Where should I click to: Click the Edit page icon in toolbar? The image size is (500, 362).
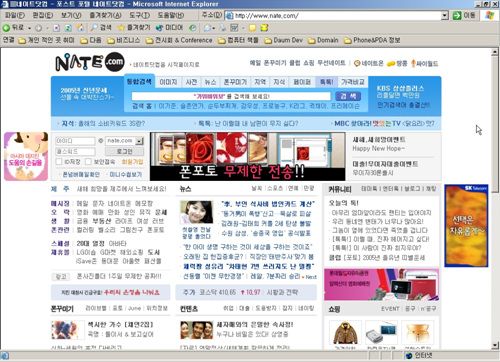[x=235, y=28]
